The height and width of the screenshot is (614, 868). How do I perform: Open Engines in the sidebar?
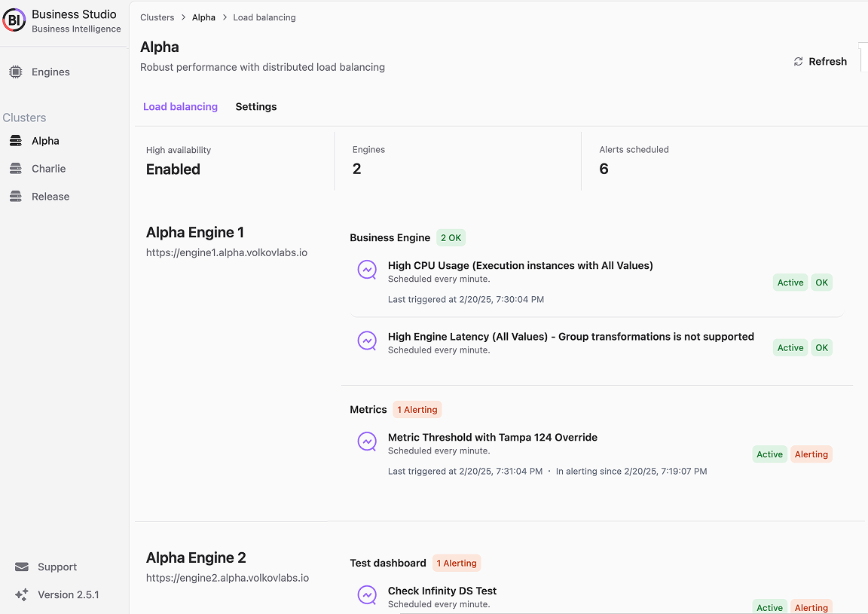pyautogui.click(x=50, y=72)
